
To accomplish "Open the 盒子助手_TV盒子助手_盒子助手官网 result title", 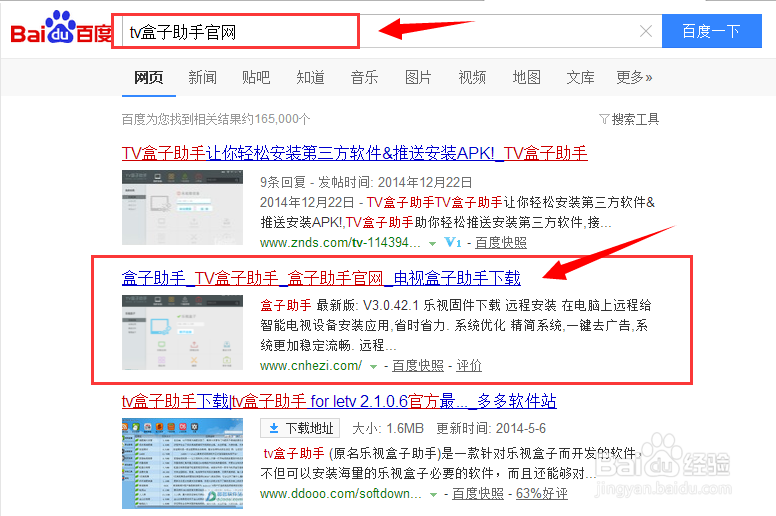I will (321, 278).
